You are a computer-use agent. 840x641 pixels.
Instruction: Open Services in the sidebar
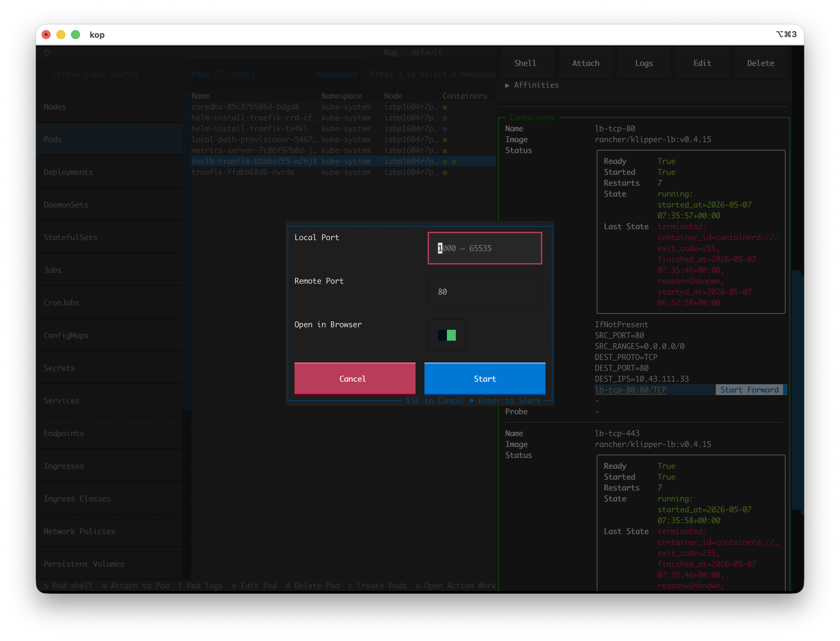click(x=111, y=400)
